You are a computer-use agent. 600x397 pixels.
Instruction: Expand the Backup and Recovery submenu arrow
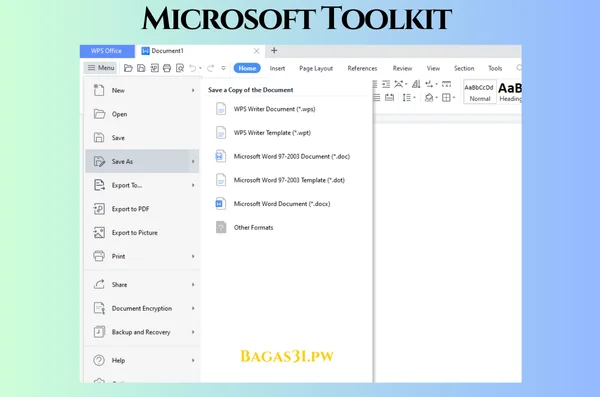(x=193, y=332)
